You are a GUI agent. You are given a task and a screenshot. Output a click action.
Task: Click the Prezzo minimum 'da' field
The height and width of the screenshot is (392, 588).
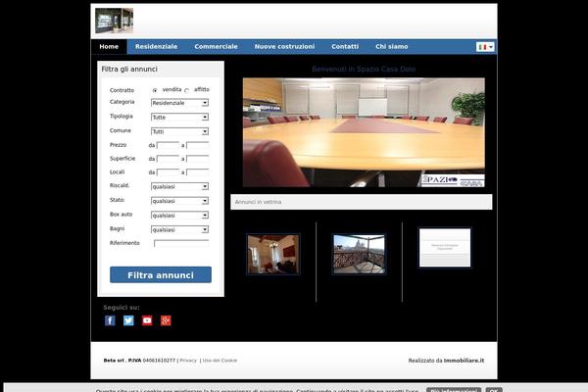(168, 145)
